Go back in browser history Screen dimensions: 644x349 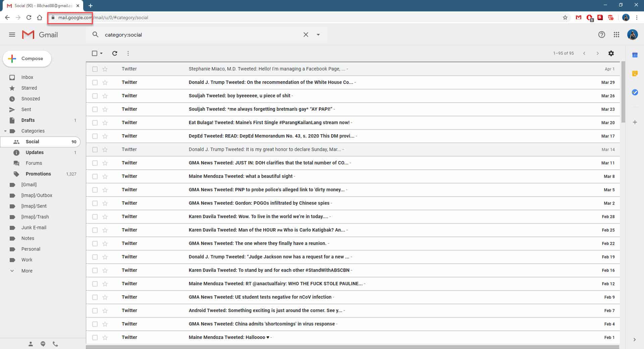[x=7, y=17]
